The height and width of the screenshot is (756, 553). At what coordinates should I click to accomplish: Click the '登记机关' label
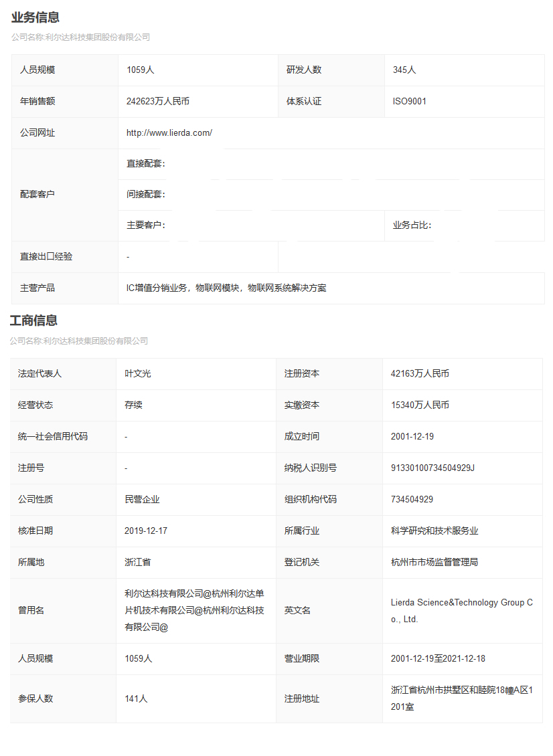[x=302, y=562]
